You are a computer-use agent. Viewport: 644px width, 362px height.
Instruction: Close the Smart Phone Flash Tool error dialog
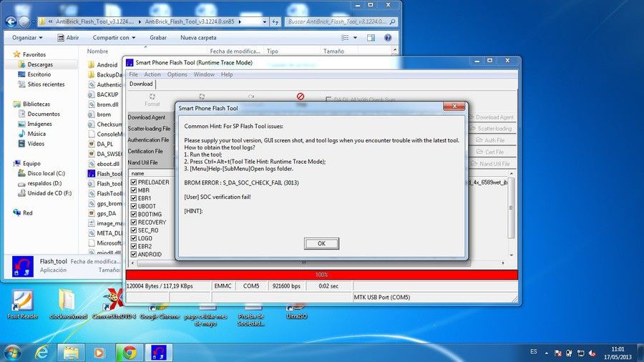point(454,107)
